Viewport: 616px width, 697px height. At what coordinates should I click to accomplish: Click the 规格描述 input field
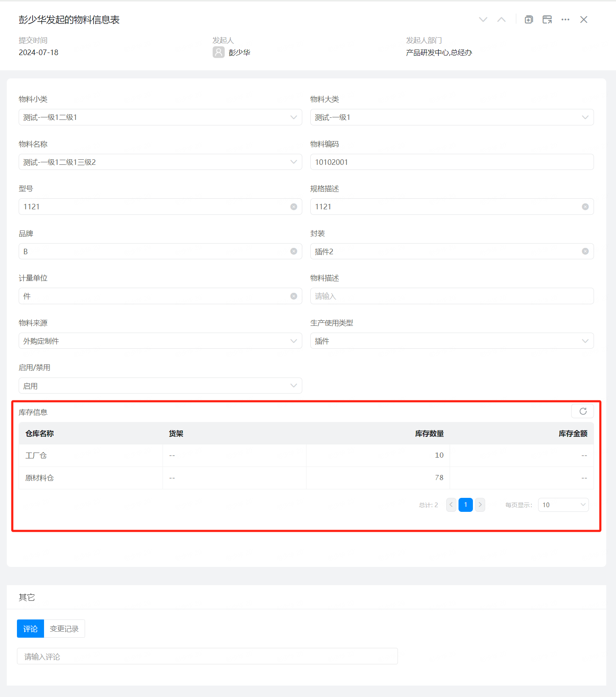452,207
